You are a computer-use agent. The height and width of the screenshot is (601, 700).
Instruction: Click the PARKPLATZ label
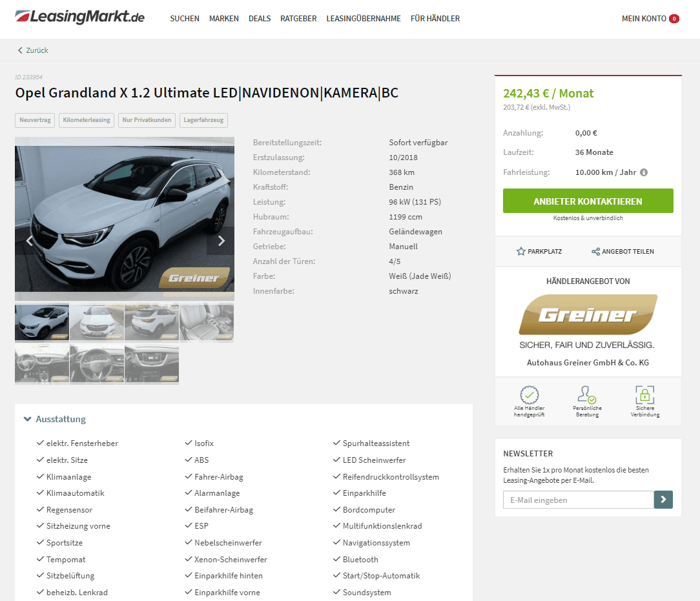click(x=544, y=251)
